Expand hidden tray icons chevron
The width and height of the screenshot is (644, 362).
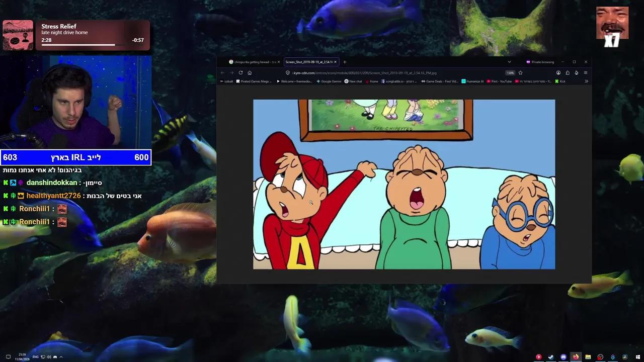click(61, 357)
